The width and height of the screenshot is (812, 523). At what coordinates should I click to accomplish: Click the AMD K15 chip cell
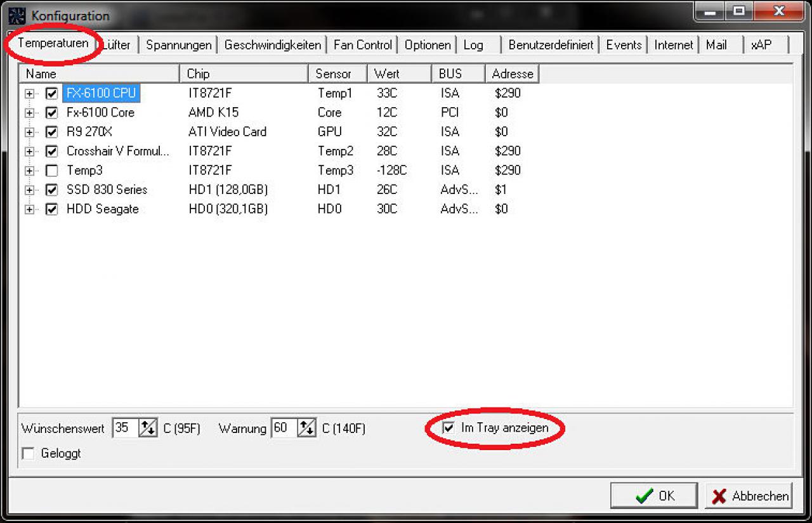tap(214, 112)
